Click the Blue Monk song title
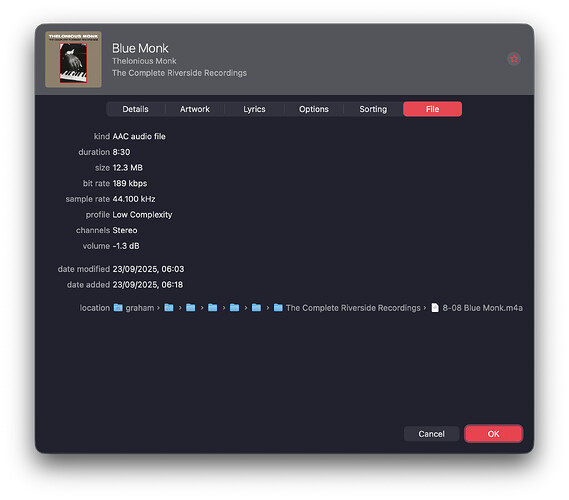The width and height of the screenshot is (569, 500). (x=140, y=48)
